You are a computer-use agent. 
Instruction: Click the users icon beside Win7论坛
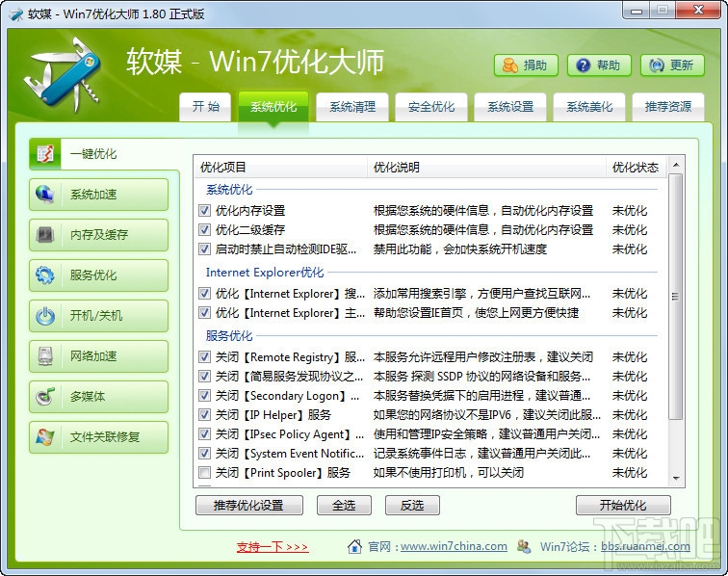point(524,546)
